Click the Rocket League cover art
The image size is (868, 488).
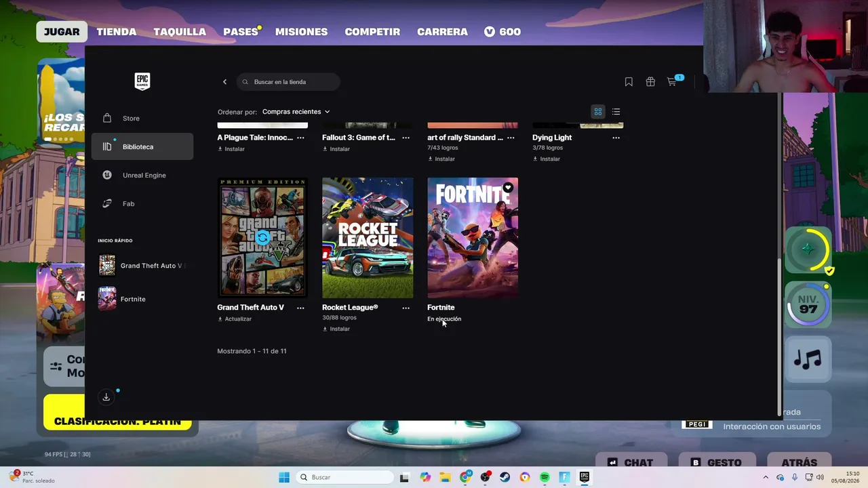click(x=368, y=238)
